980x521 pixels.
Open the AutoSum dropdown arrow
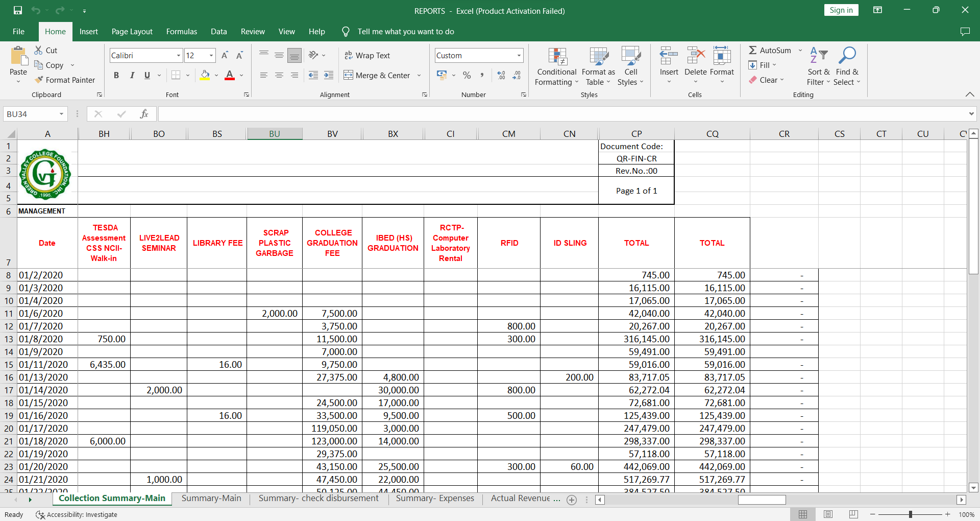click(x=800, y=50)
